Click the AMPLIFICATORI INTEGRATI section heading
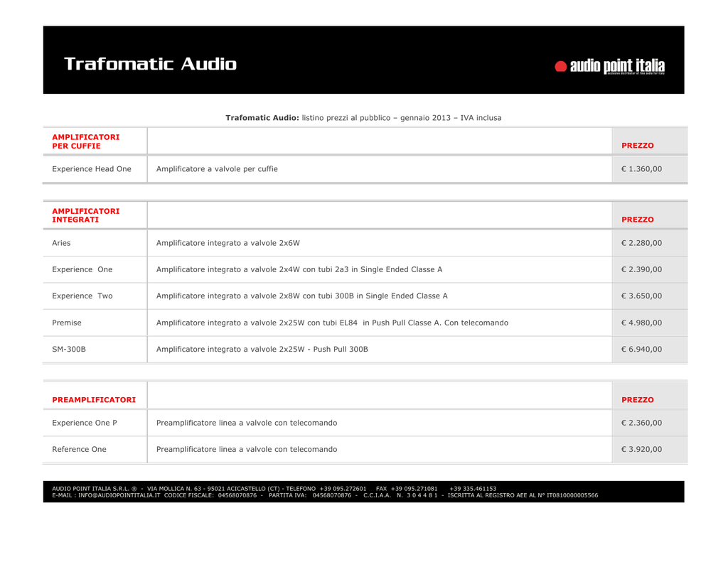Viewport: 728px width, 562px height. pos(86,215)
